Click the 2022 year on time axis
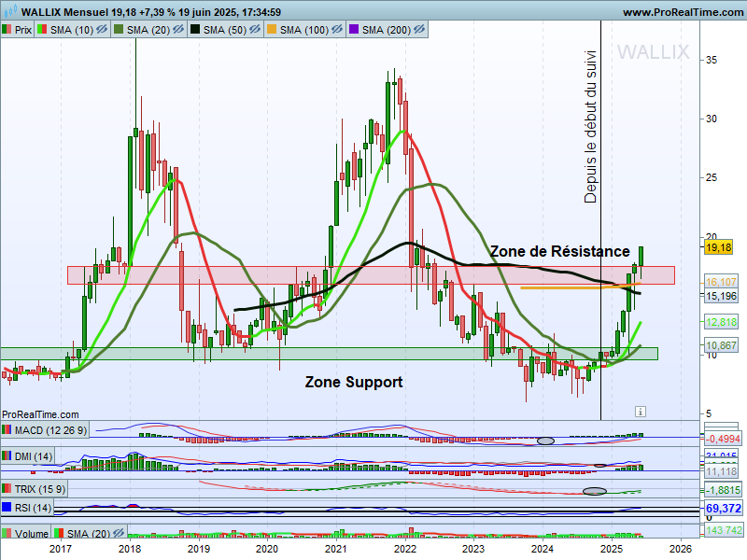 pos(405,549)
